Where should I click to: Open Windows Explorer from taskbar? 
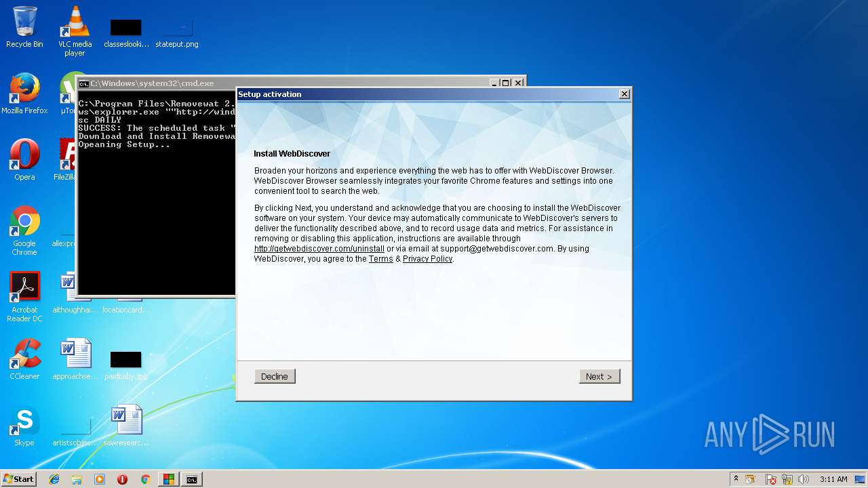click(x=77, y=479)
